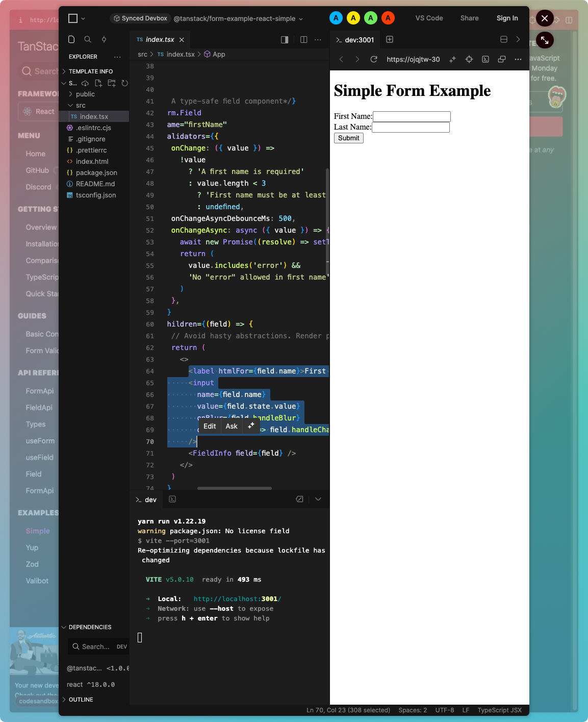588x722 pixels.
Task: Click the src breadcrumb
Action: pyautogui.click(x=142, y=55)
